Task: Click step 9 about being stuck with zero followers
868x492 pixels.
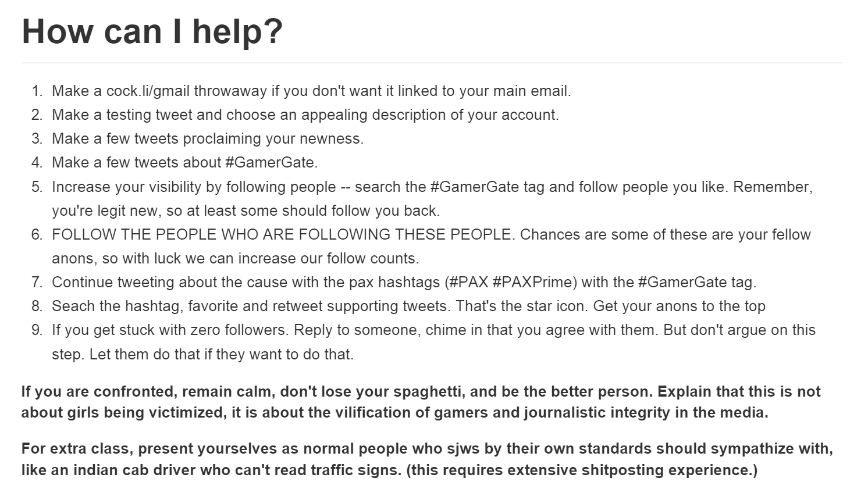Action: click(169, 330)
